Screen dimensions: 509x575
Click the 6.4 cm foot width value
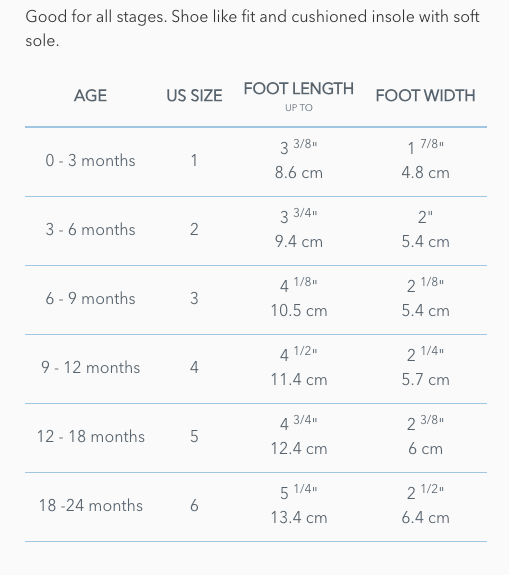coord(425,517)
